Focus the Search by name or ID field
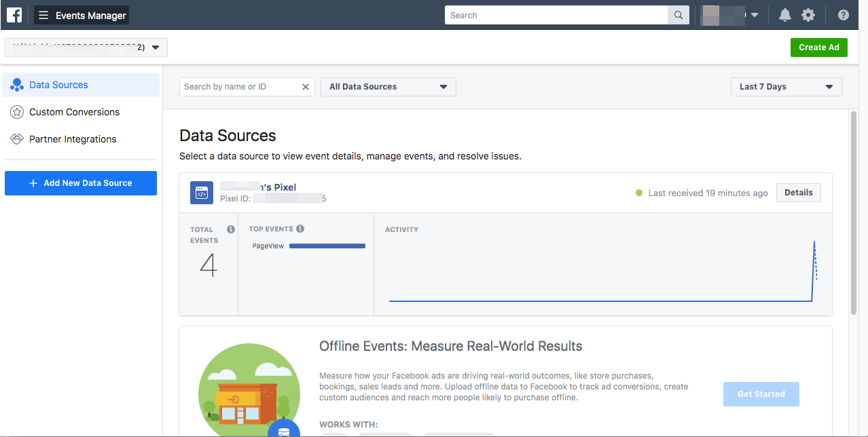The width and height of the screenshot is (868, 437). (x=240, y=87)
